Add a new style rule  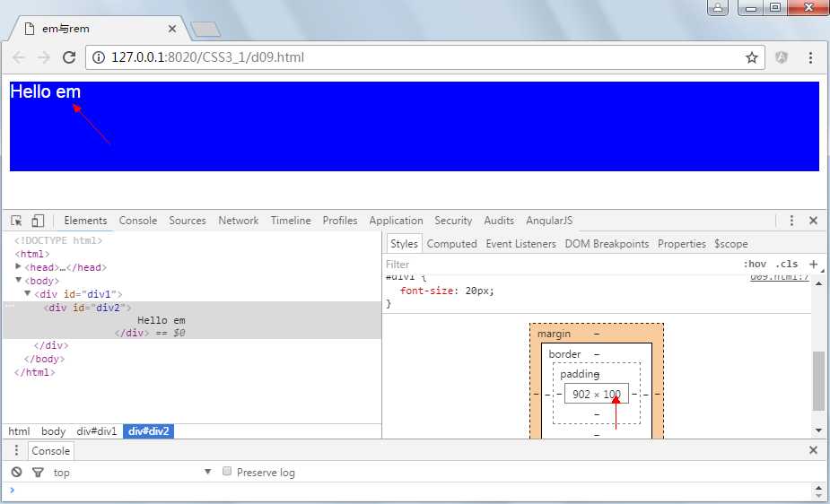tap(814, 264)
